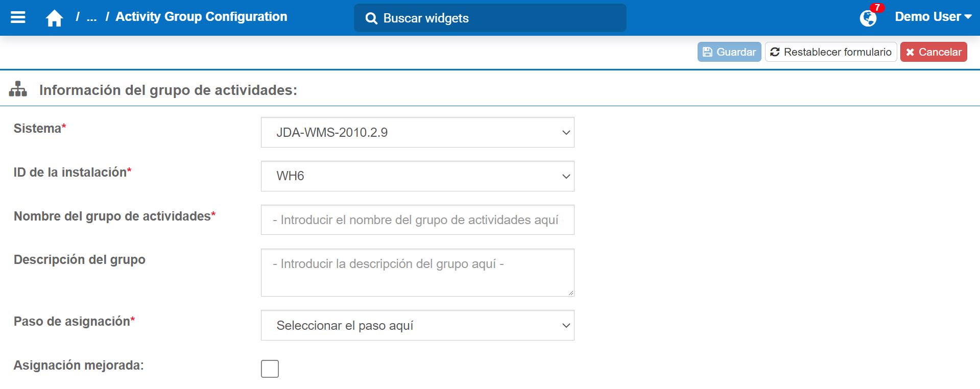This screenshot has width=980, height=389.
Task: Expand the collapsed breadcrumb ellipsis
Action: click(91, 17)
